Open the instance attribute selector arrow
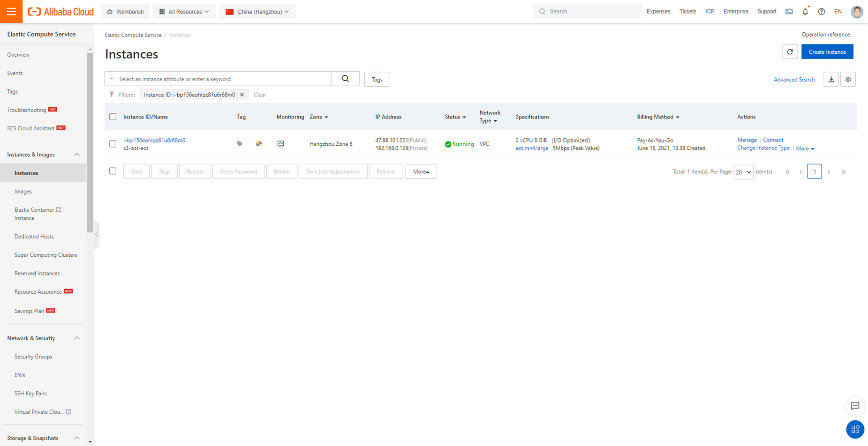Screen dimensions: 868x446 [x=112, y=79]
